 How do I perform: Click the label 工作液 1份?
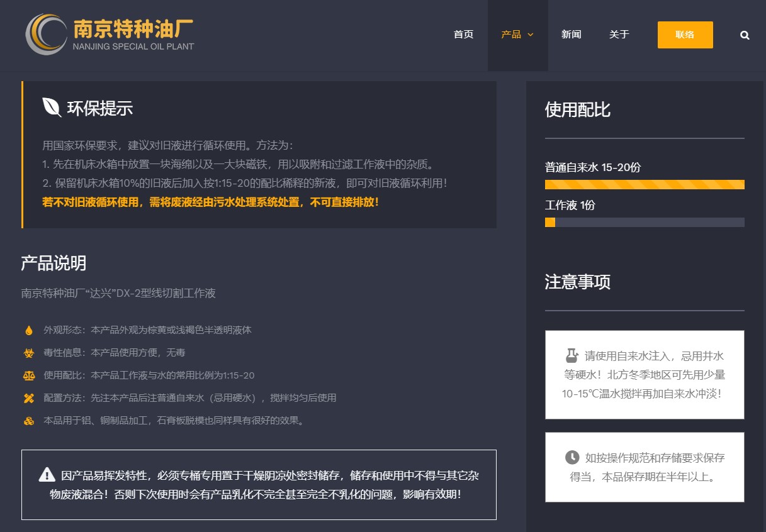tap(570, 206)
